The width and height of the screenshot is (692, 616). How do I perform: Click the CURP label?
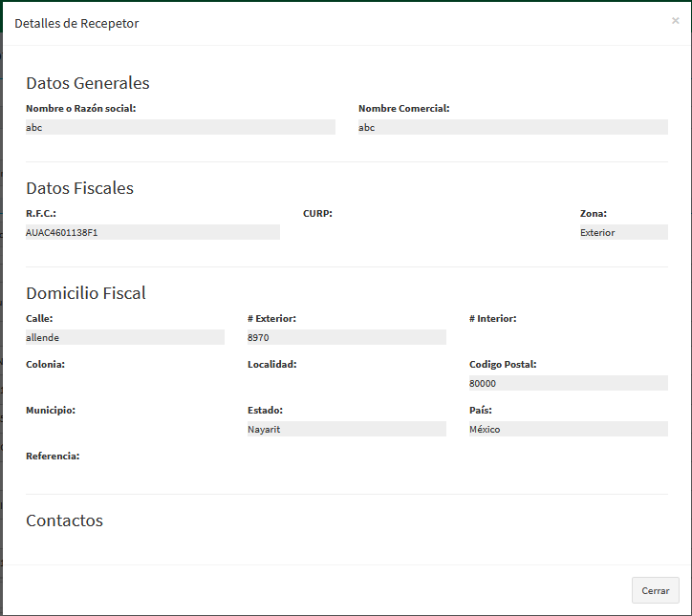pyautogui.click(x=317, y=213)
